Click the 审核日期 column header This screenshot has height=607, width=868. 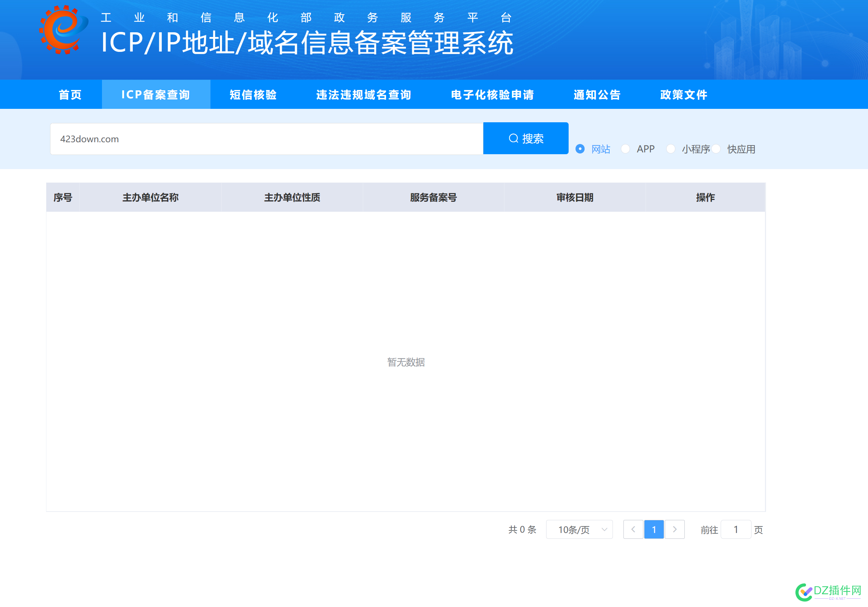575,197
